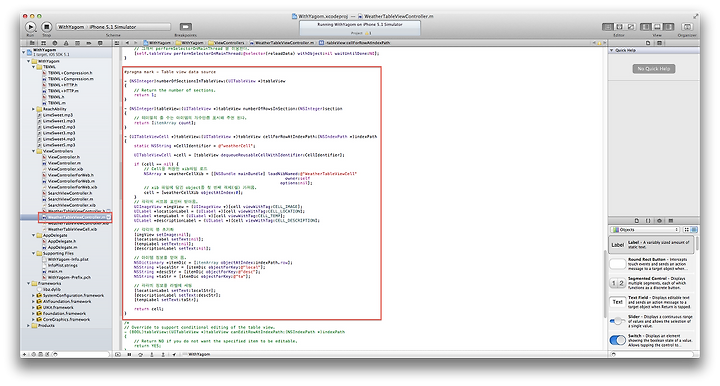Click the No Quick Help button
Image resolution: width=720 pixels, height=386 pixels.
coord(654,69)
